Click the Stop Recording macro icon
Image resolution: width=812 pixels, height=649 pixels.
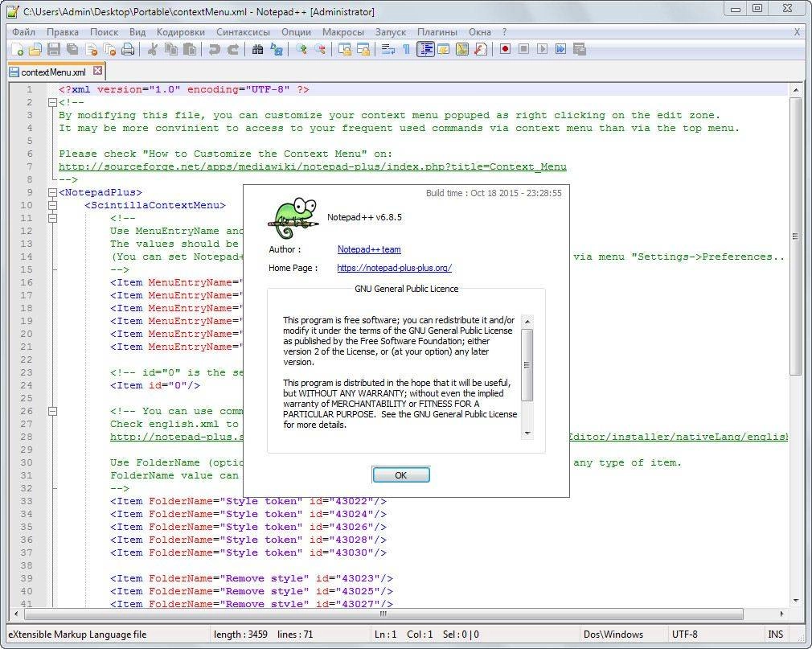click(x=523, y=49)
